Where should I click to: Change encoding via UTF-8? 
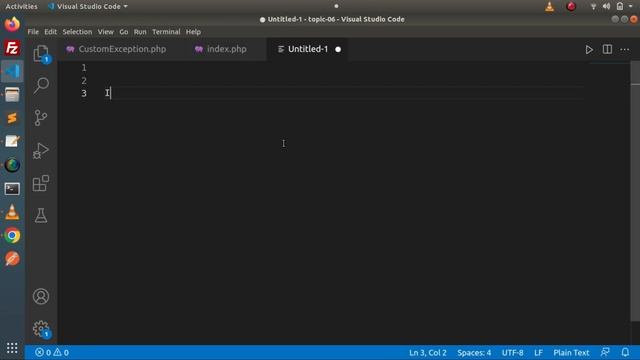tap(513, 352)
